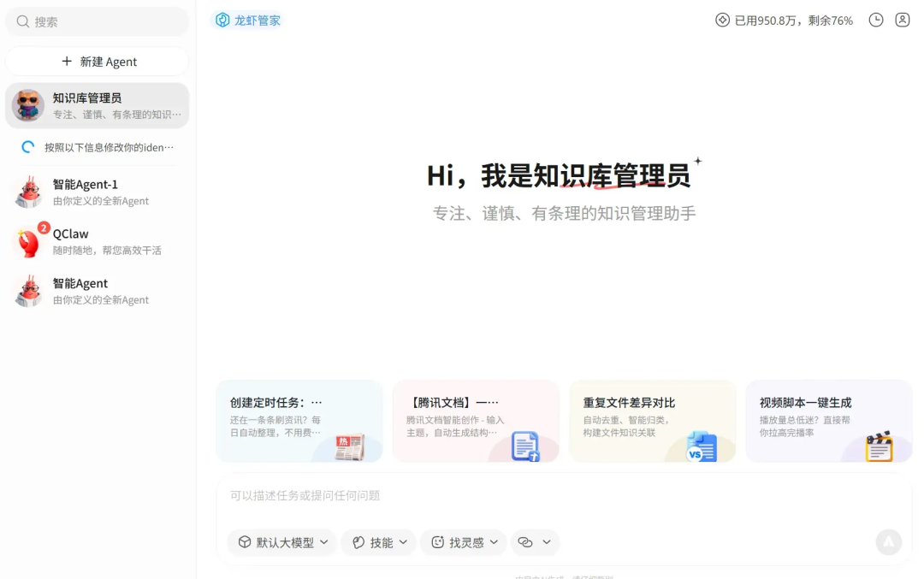
Task: Click the plus icon in 新建 Agent
Action: click(67, 62)
